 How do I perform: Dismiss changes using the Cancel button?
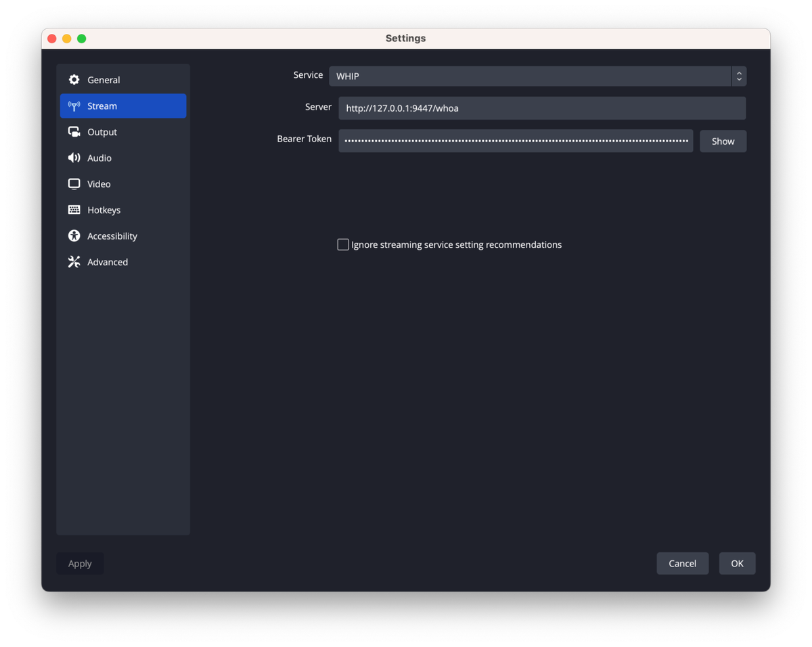[682, 563]
